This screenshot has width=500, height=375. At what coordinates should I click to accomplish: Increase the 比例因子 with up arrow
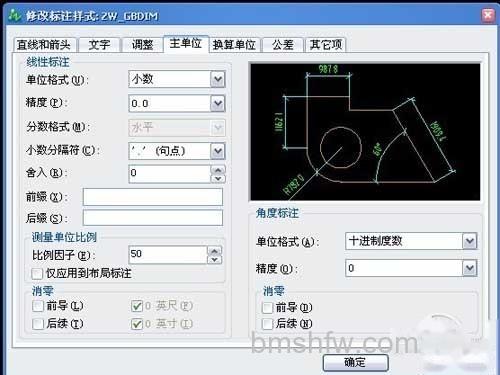tap(215, 250)
